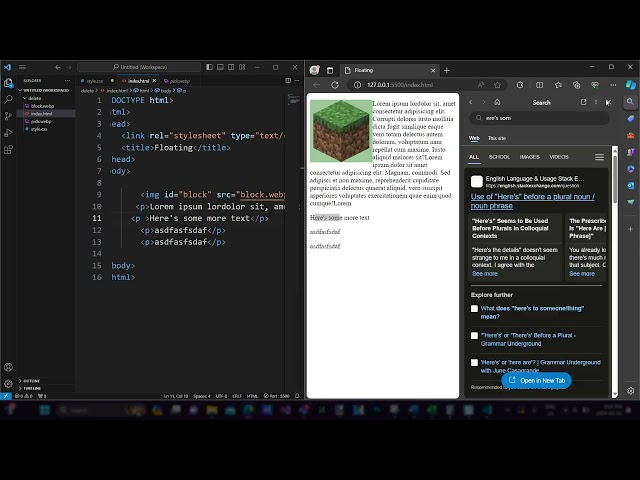Screen dimensions: 640x480
Task: Click the Port: 5500 Live Server status
Action: tap(277, 396)
